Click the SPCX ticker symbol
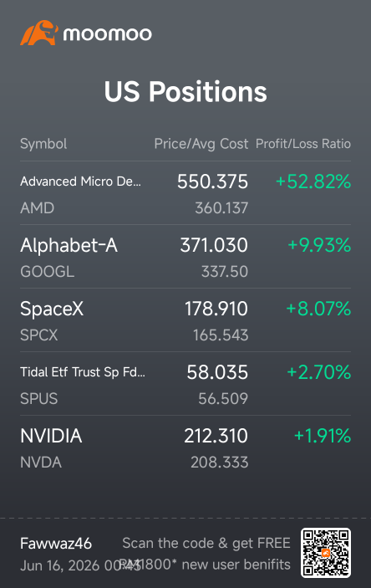Image resolution: width=371 pixels, height=588 pixels. [39, 335]
